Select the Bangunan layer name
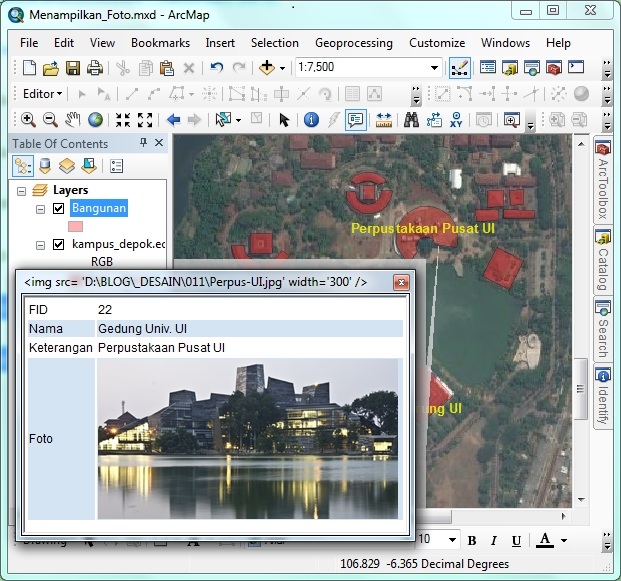This screenshot has width=621, height=581. pyautogui.click(x=99, y=208)
